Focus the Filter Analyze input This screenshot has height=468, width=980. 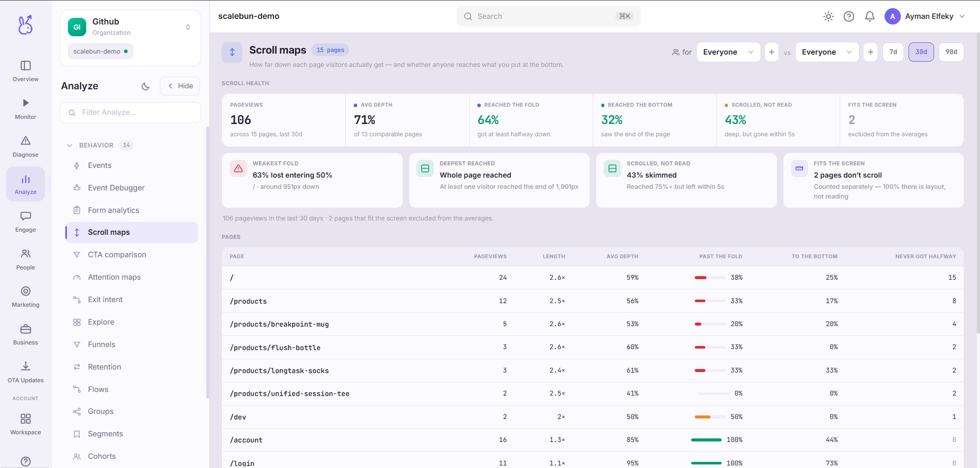click(130, 112)
